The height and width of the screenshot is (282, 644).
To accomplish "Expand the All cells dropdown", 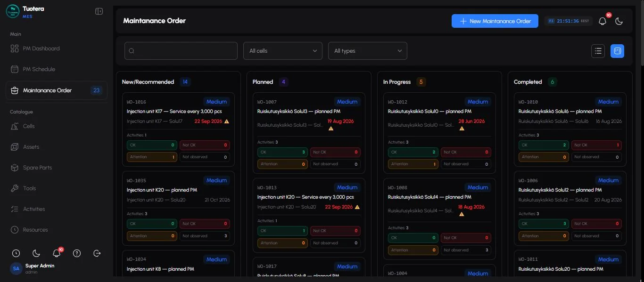I will [283, 51].
